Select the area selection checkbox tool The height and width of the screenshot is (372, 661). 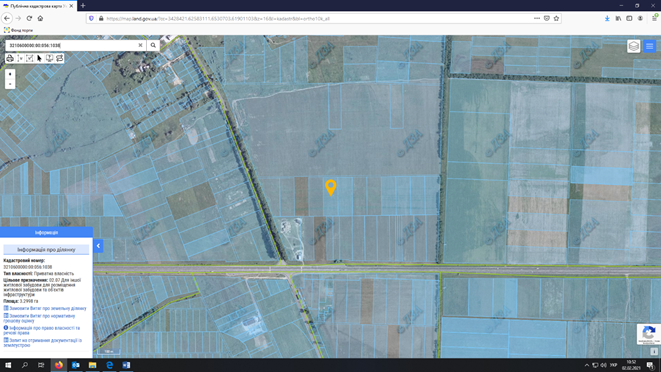(x=30, y=58)
